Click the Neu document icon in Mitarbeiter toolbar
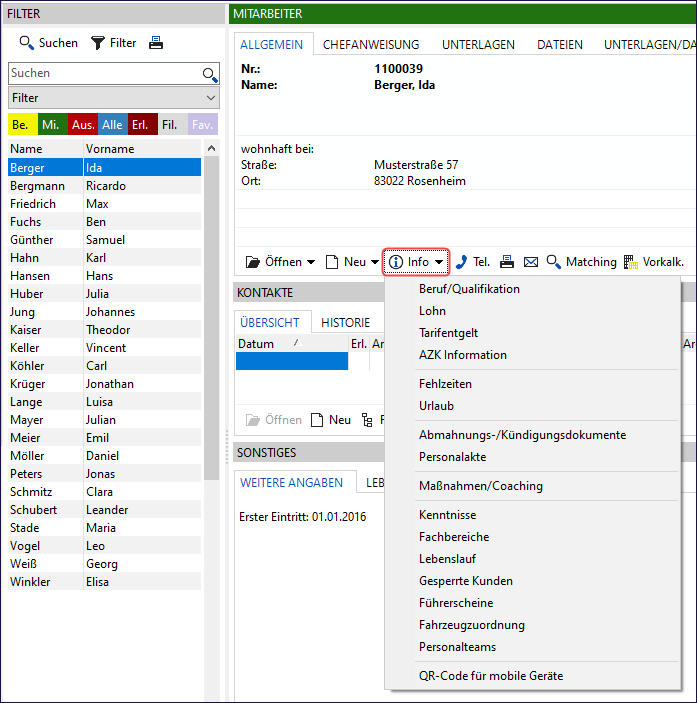Image resolution: width=697 pixels, height=703 pixels. (332, 262)
